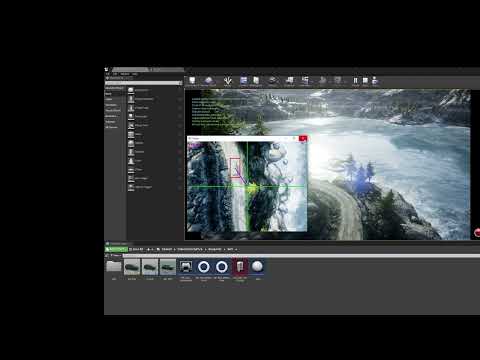Close the overhead camera popup window
This screenshot has width=480, height=360.
pos(303,138)
